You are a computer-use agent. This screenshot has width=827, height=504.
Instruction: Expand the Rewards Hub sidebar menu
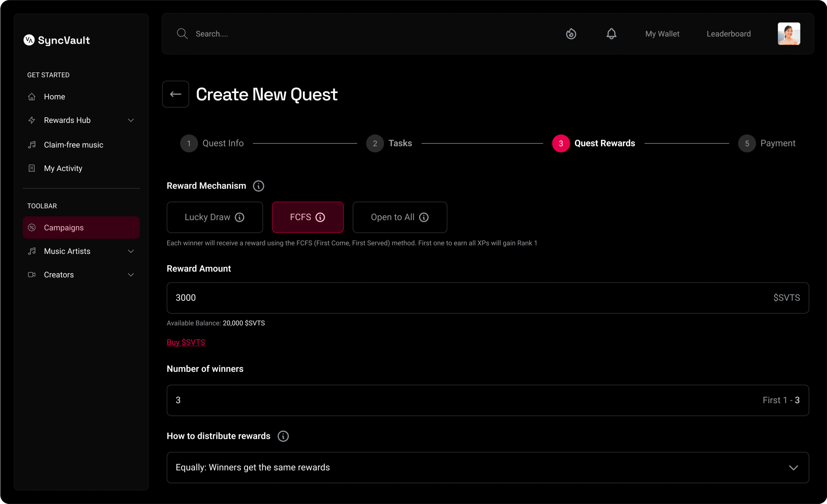(131, 120)
